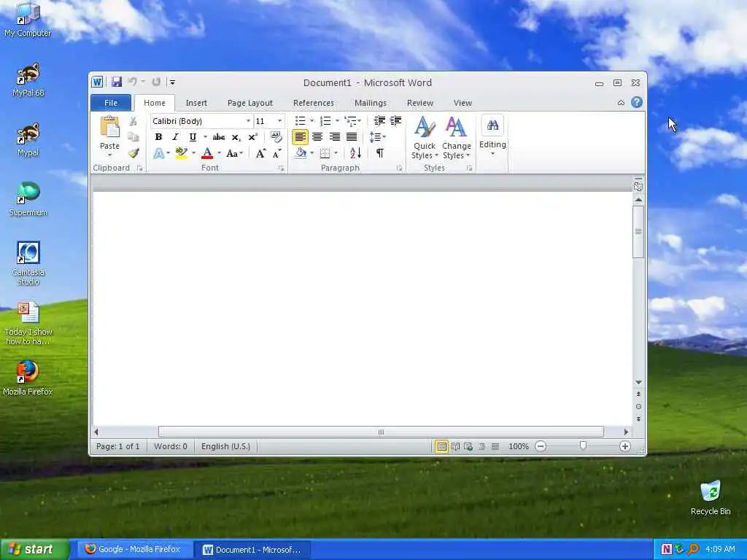Switch to Page Layout tab
The width and height of the screenshot is (747, 560).
click(x=250, y=103)
